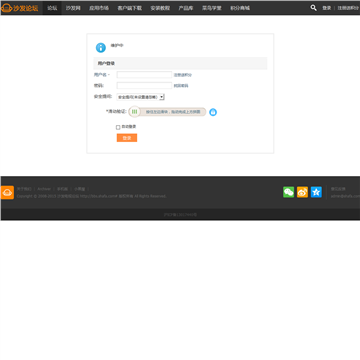Open the 小黑屋 footer link
This screenshot has height=360, width=360.
[79, 189]
